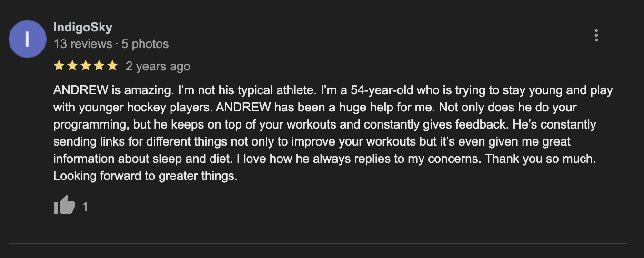644x258 pixels.
Task: Open the three-dot more options menu
Action: coord(596,35)
